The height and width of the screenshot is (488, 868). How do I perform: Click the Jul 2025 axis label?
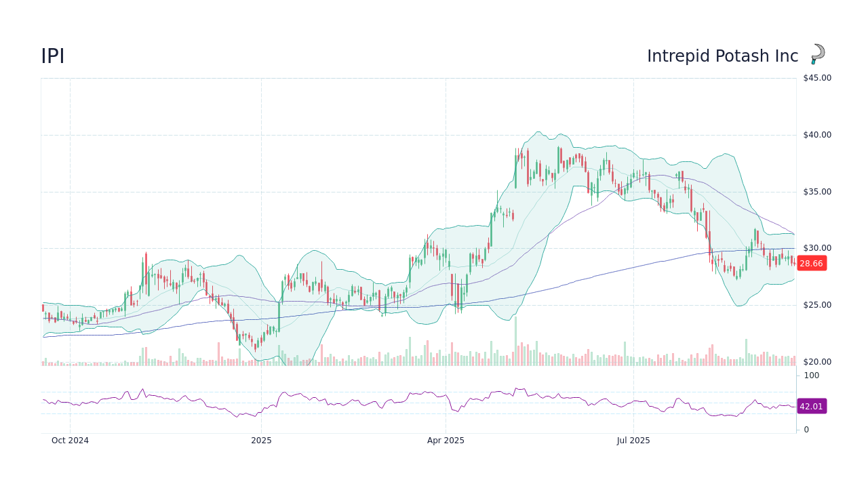633,440
